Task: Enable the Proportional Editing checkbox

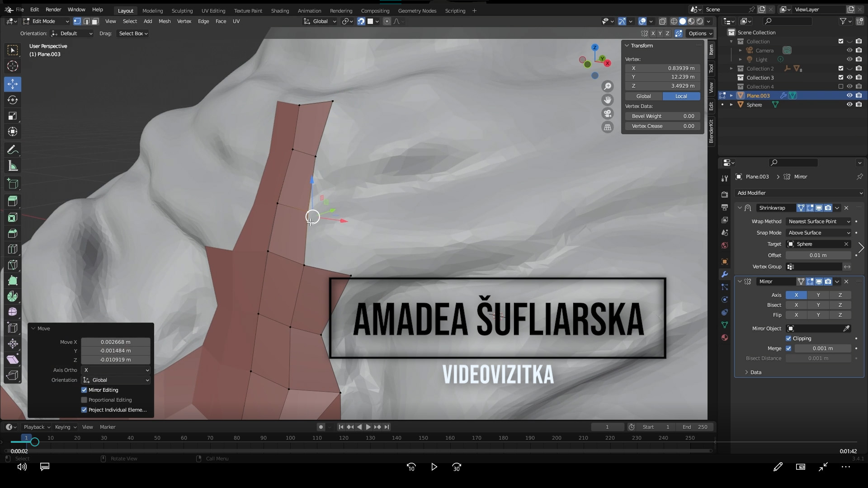Action: pyautogui.click(x=84, y=400)
